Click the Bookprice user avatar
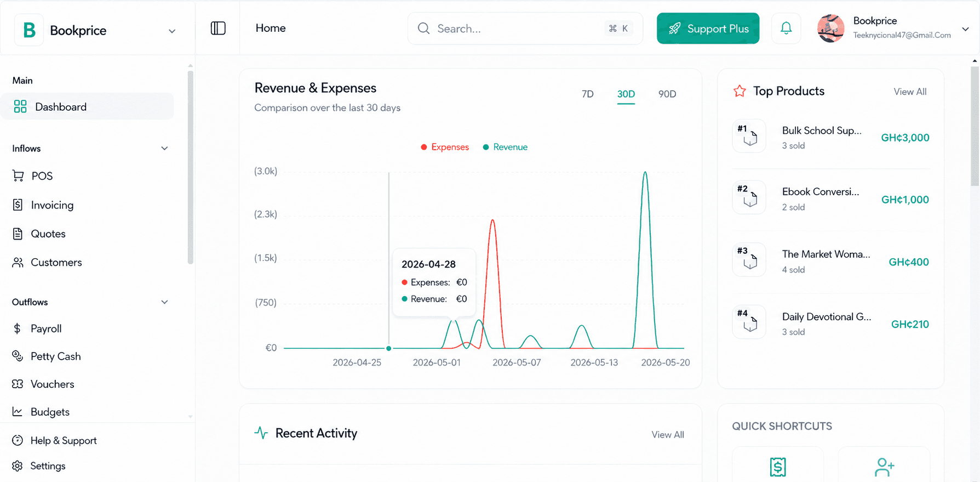This screenshot has height=482, width=980. (x=830, y=28)
